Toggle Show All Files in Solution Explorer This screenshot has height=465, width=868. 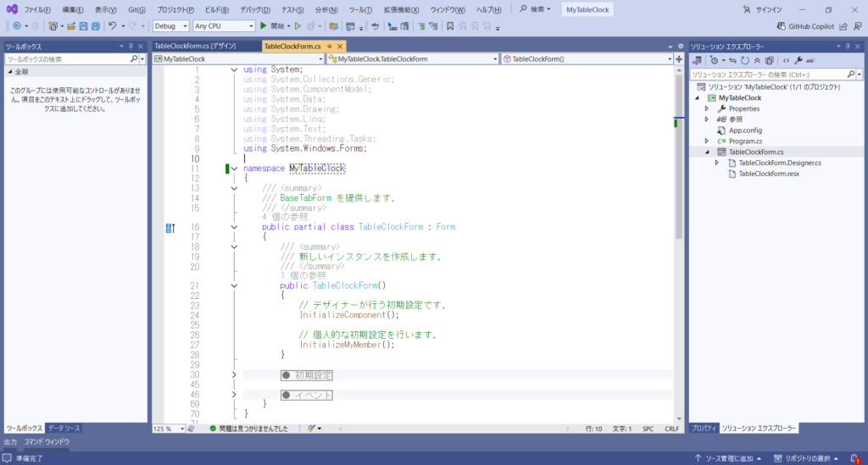pos(770,60)
